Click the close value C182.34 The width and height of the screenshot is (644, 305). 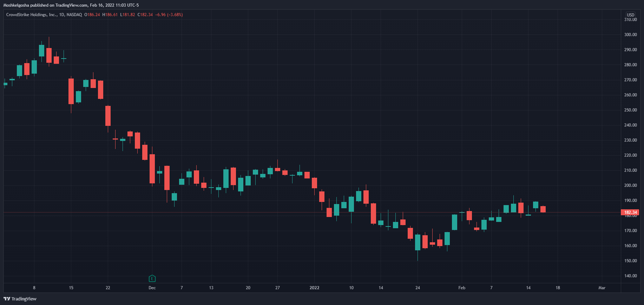pyautogui.click(x=145, y=15)
